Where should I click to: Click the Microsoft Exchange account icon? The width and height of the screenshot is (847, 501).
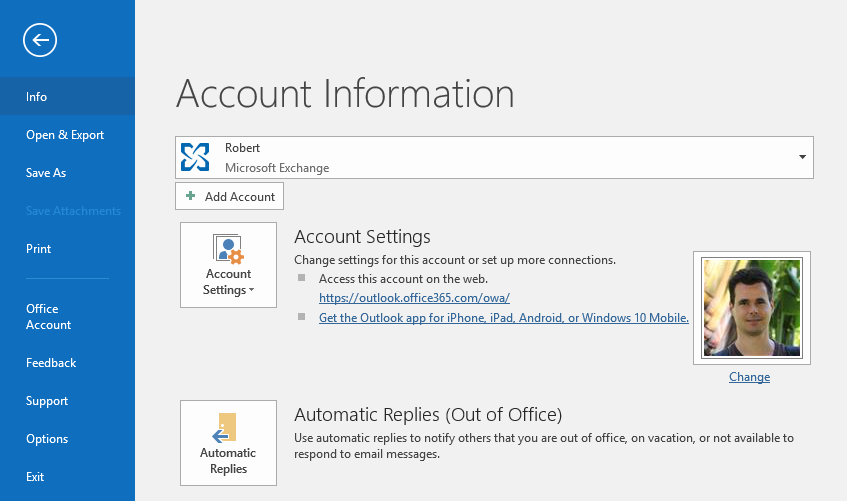click(x=195, y=157)
